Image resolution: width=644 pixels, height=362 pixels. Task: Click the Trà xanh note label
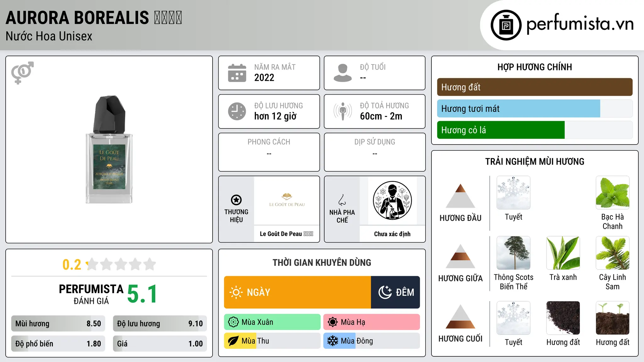563,277
